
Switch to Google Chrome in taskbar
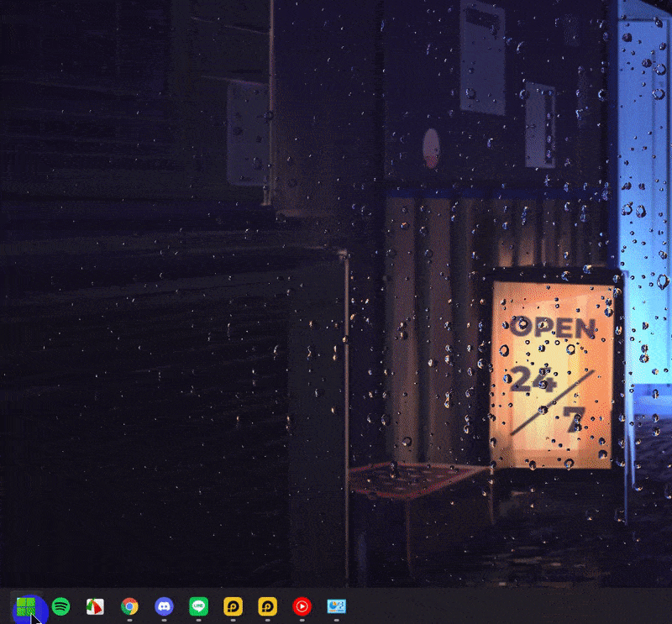tap(129, 606)
